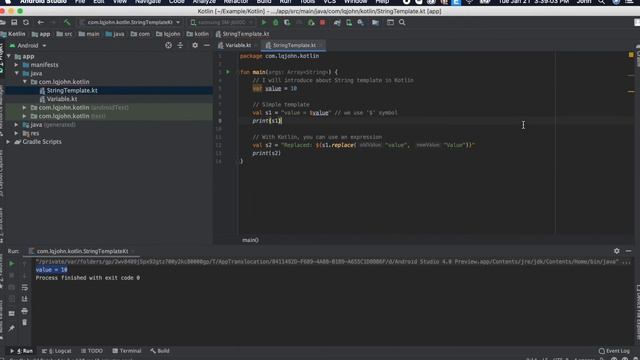Click the Save All toolbar icon

[14, 22]
